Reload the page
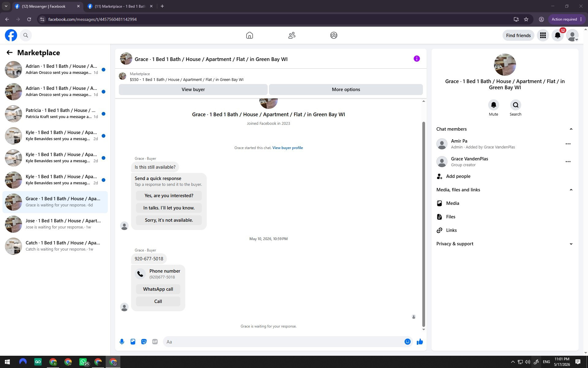 click(29, 19)
